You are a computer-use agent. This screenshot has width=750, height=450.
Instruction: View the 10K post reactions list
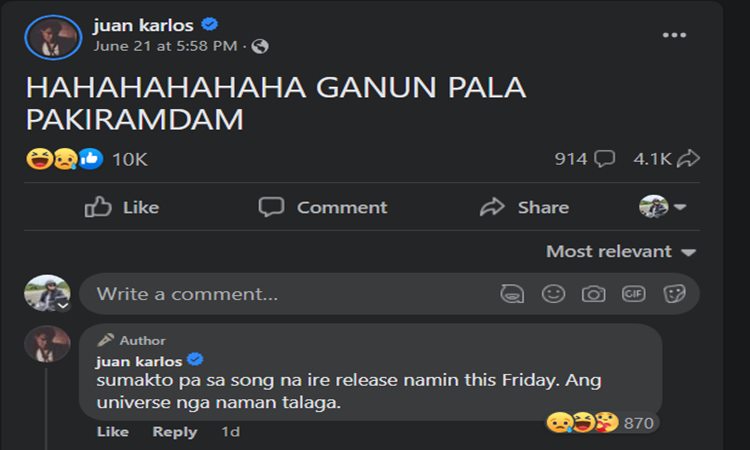(129, 159)
